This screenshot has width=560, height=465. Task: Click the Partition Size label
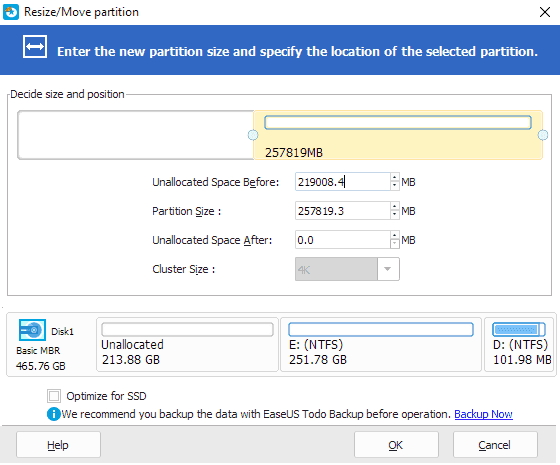click(187, 211)
